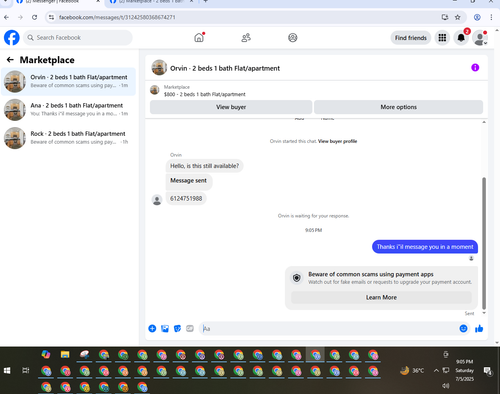500x394 pixels.
Task: Send a thumbs-up like
Action: point(479,329)
